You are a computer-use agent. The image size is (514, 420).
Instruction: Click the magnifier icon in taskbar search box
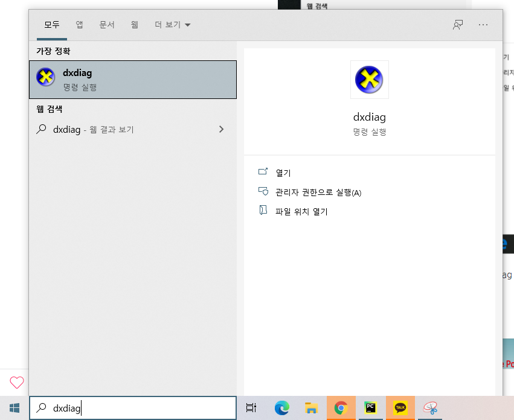[x=41, y=408]
